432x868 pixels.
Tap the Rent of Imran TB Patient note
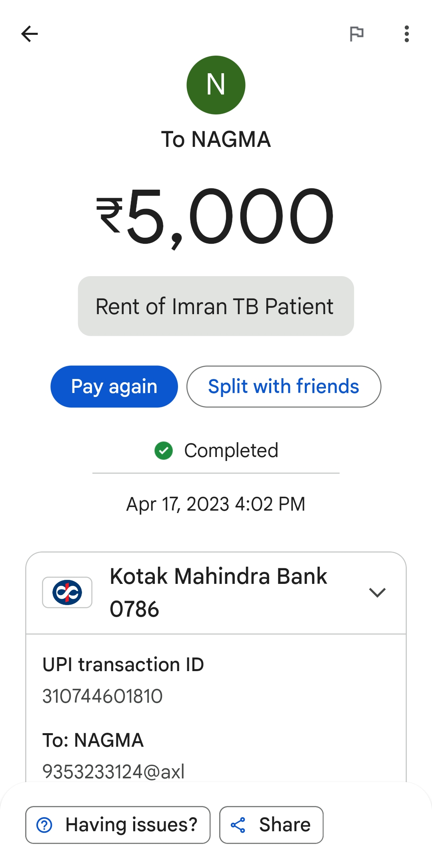point(216,306)
